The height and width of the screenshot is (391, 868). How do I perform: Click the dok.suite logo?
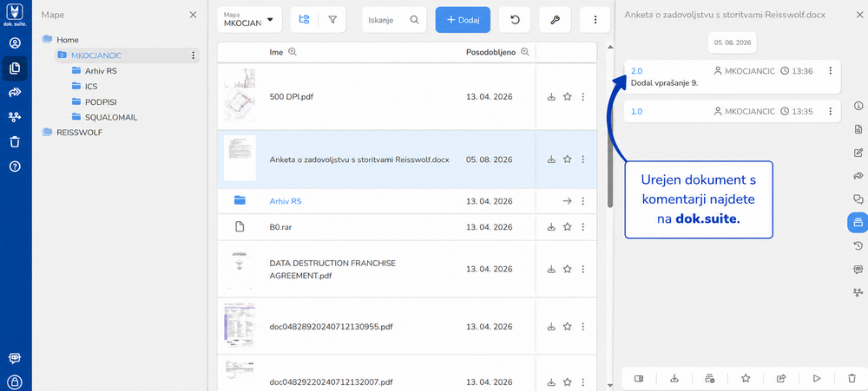[x=16, y=13]
